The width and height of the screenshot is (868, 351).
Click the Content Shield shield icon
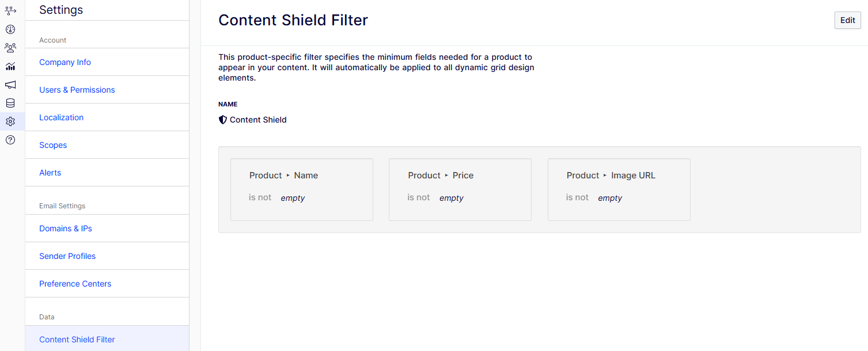223,120
